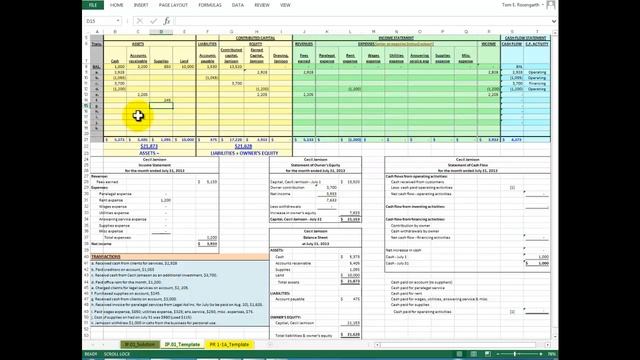Image resolution: width=640 pixels, height=360 pixels.
Task: Open the FORMULAS ribbon tab
Action: point(210,5)
